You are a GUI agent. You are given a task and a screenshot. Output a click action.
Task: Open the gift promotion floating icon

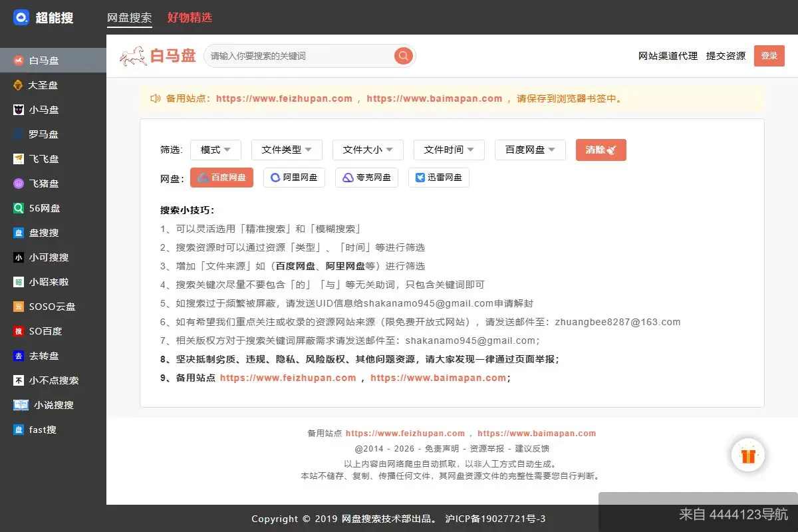748,455
